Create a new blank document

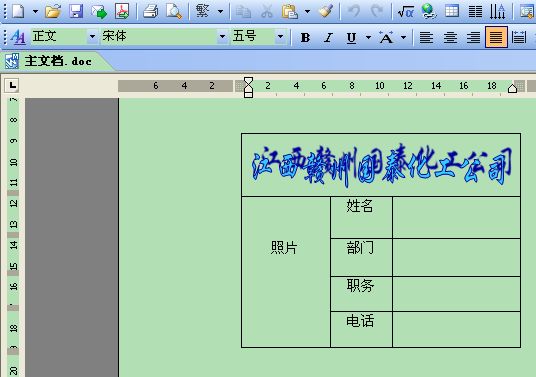point(18,11)
